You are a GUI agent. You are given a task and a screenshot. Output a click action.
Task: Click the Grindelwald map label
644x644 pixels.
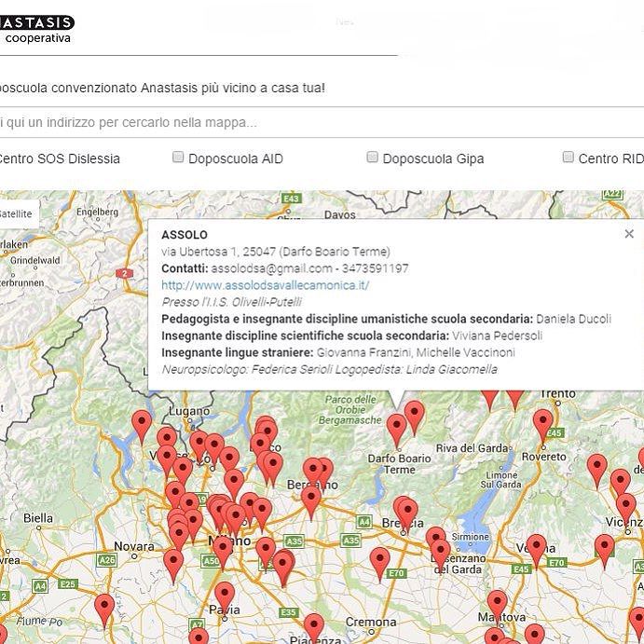35,260
